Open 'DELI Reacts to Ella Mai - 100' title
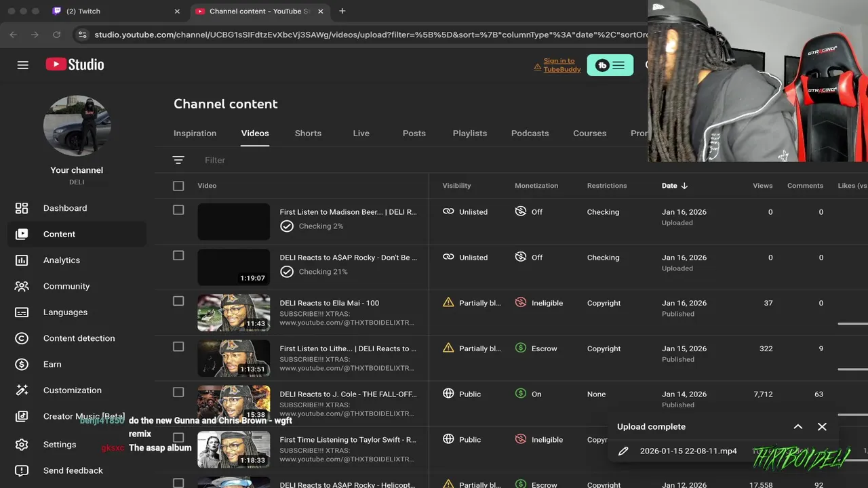 [x=330, y=303]
